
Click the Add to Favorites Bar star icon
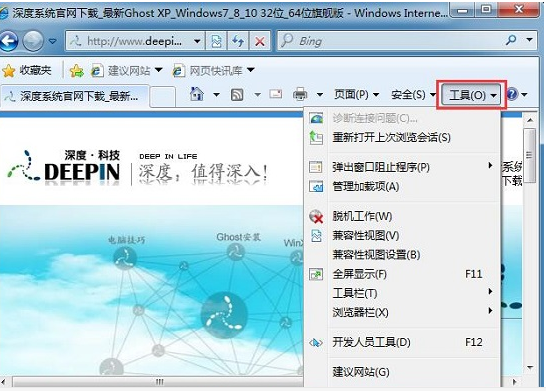point(77,71)
